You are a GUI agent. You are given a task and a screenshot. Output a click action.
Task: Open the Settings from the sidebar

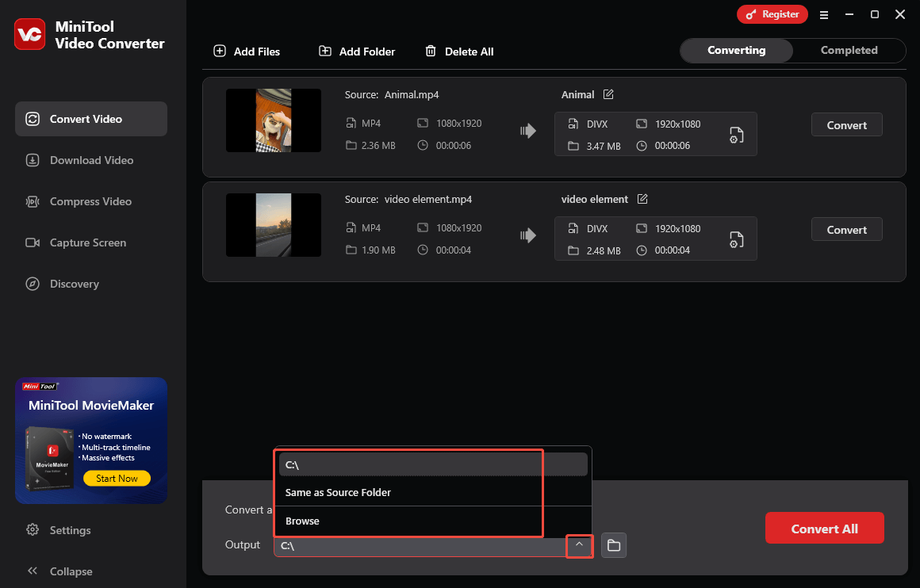pos(70,529)
